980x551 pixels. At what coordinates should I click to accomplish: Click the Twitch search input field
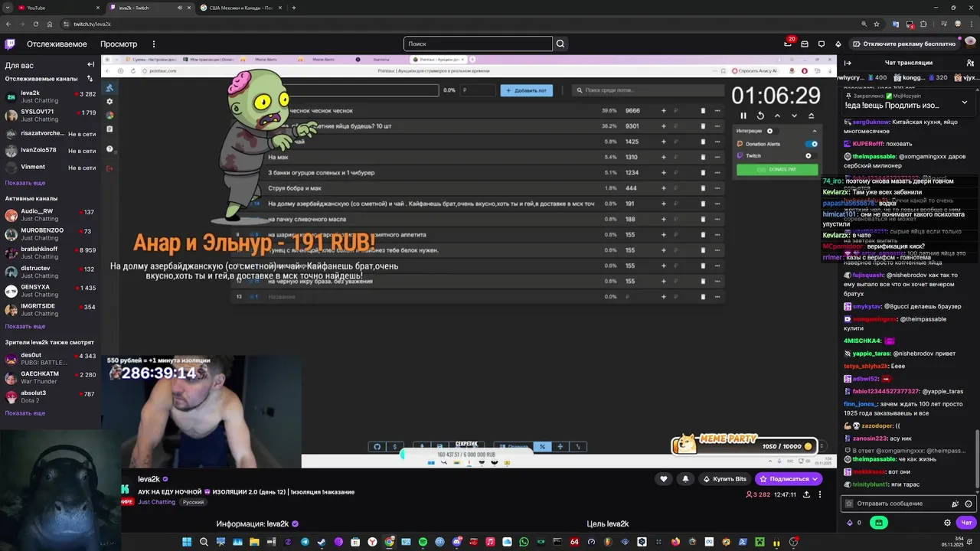478,44
